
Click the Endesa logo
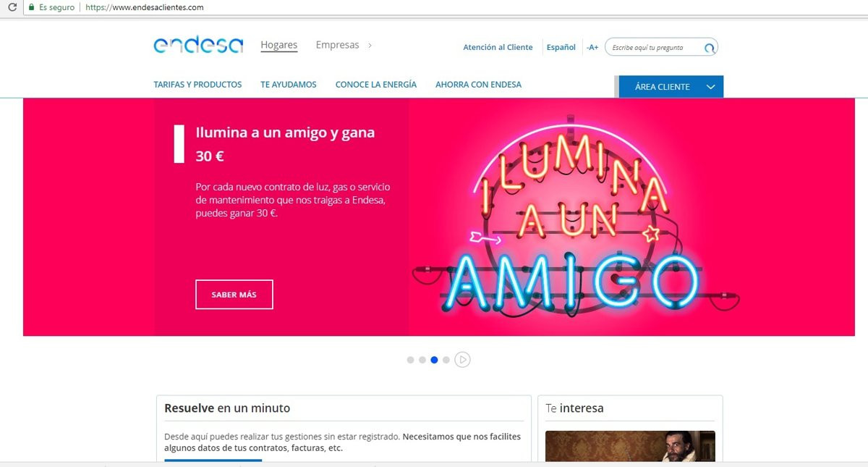coord(198,45)
